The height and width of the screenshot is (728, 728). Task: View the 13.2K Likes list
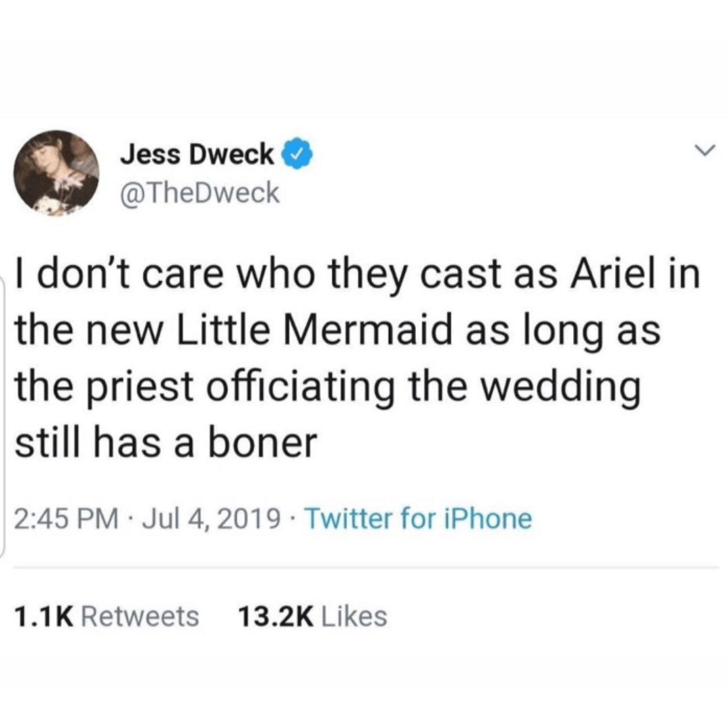point(313,617)
